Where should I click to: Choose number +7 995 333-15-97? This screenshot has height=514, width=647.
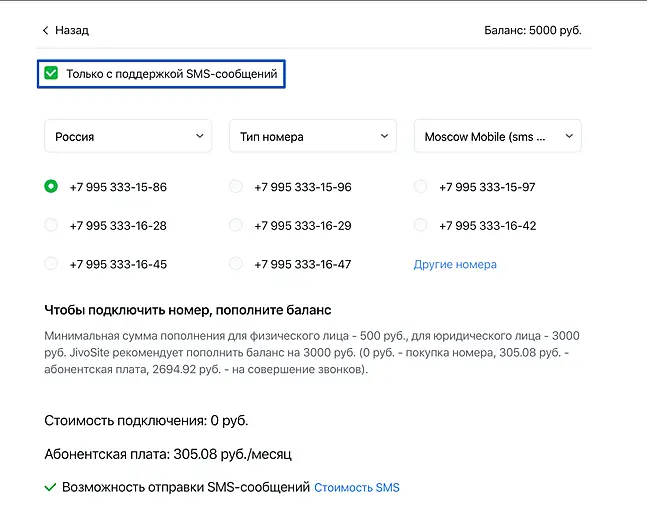click(421, 187)
